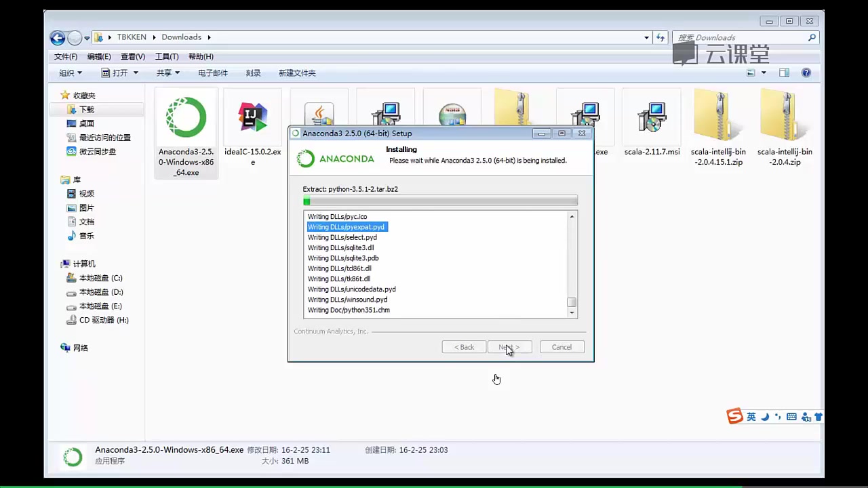Click the Cancel button in Anaconda setup
Screen dimensions: 868x488
point(561,347)
